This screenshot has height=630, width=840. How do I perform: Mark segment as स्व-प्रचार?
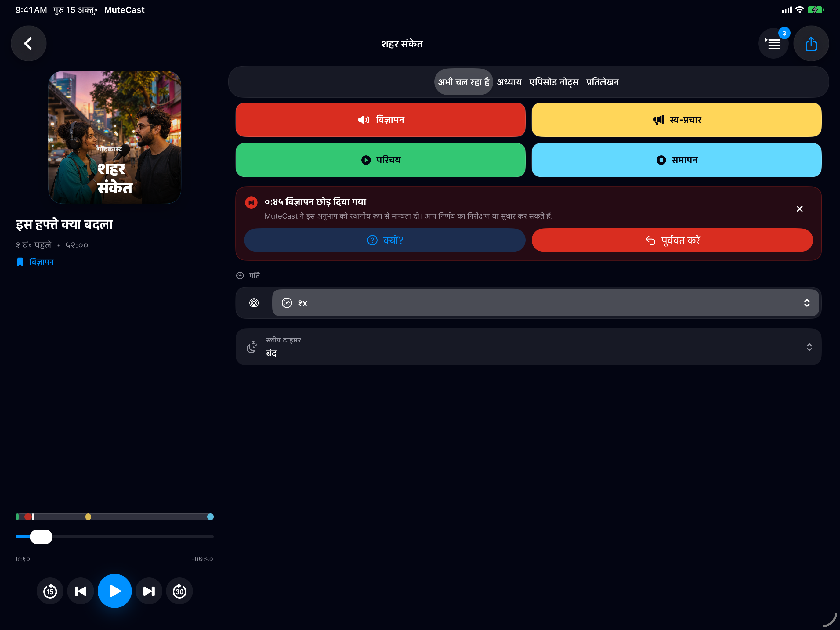(676, 120)
